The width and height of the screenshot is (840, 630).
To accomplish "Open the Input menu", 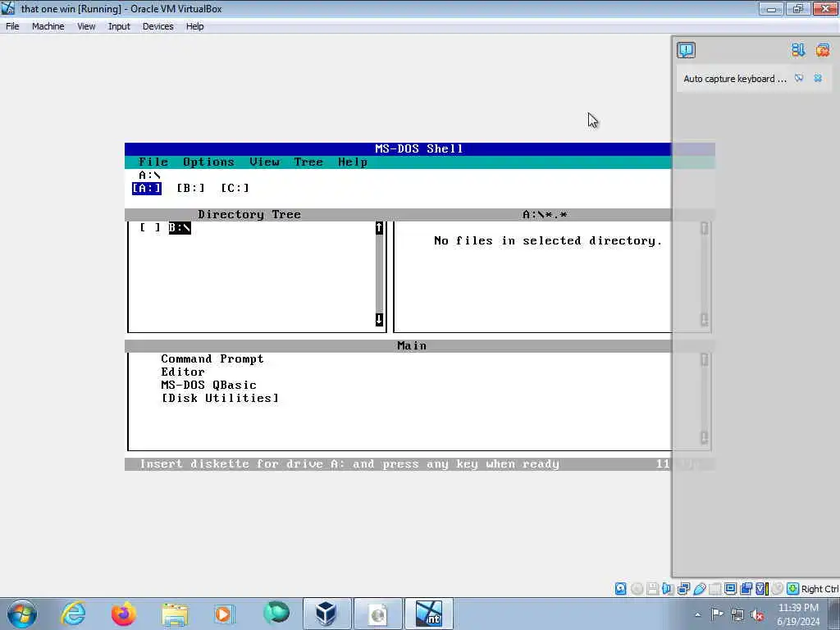I will [x=119, y=26].
